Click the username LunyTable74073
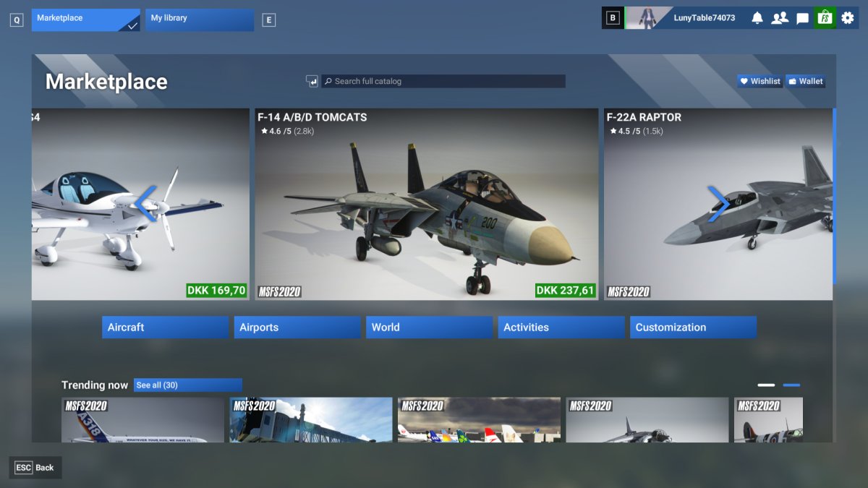The image size is (868, 488). click(704, 18)
